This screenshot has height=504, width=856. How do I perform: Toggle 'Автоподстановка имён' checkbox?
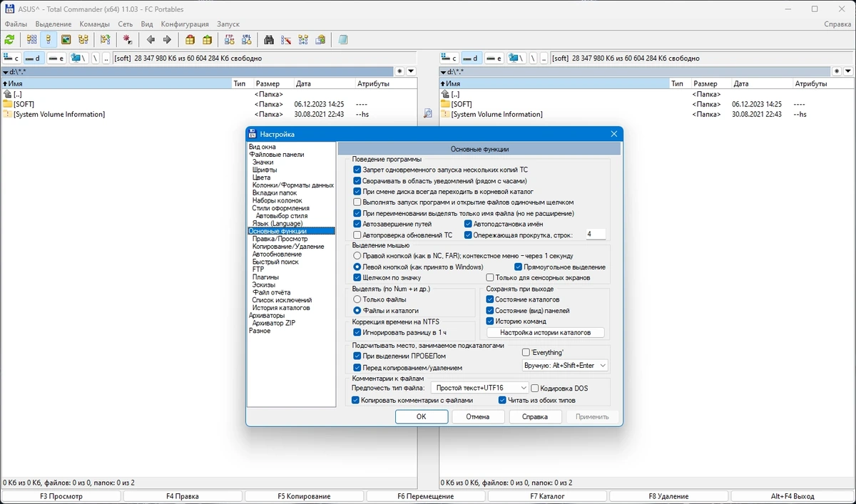(468, 224)
